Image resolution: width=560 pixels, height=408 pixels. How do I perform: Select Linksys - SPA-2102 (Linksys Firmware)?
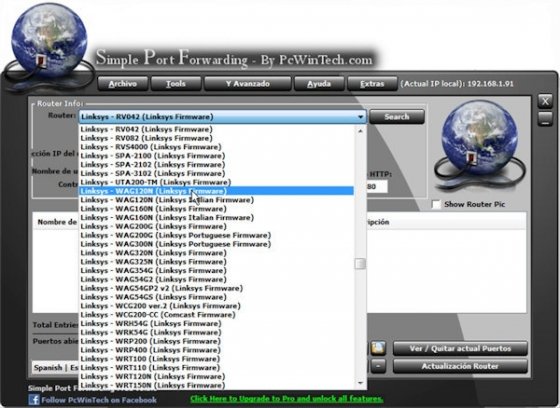pos(216,164)
